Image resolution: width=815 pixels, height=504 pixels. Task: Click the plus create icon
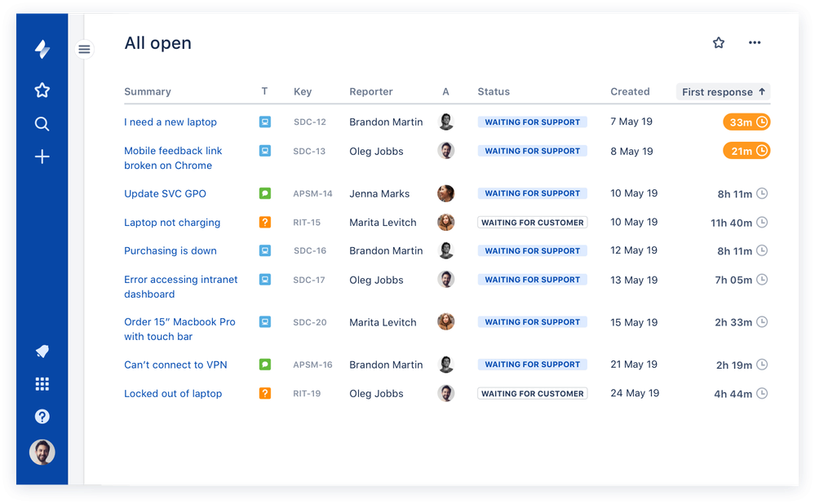(42, 157)
